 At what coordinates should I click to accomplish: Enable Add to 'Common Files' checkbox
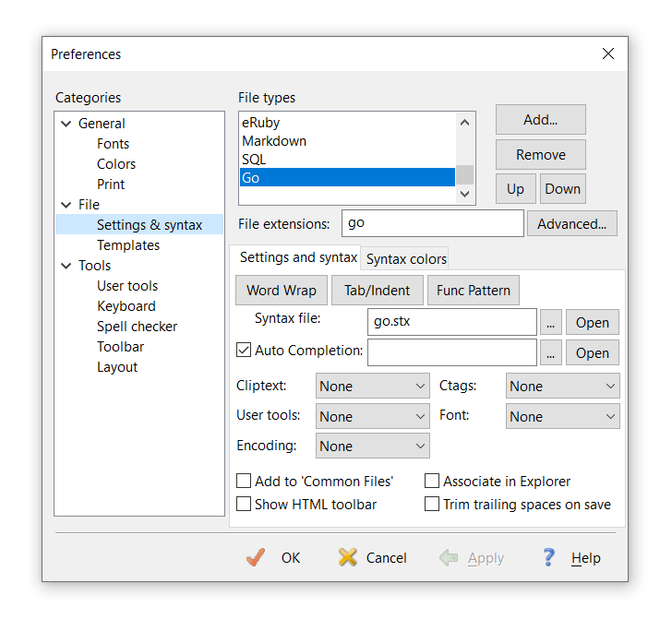point(244,481)
